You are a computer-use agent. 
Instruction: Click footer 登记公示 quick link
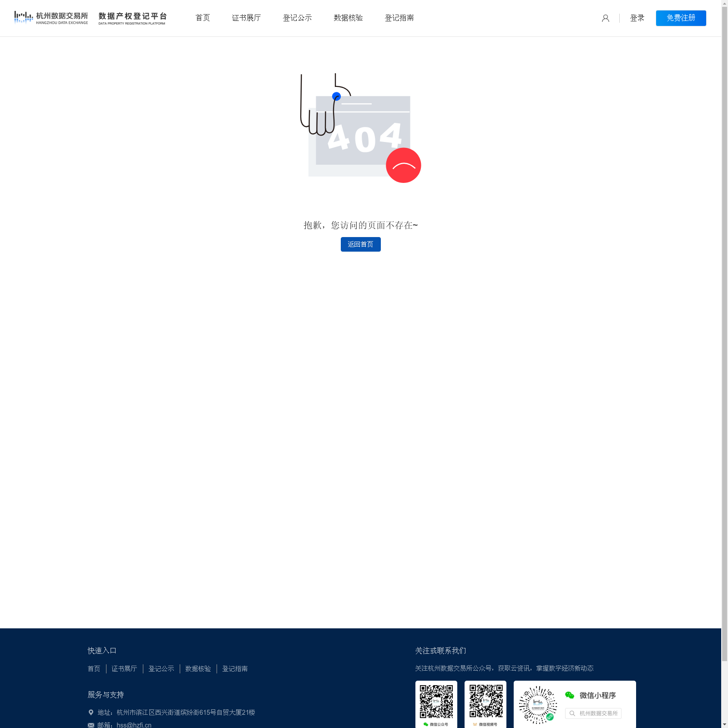point(161,668)
